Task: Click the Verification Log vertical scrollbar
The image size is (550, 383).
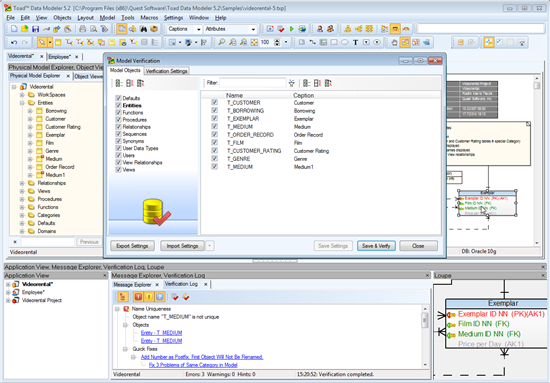Action: 425,337
